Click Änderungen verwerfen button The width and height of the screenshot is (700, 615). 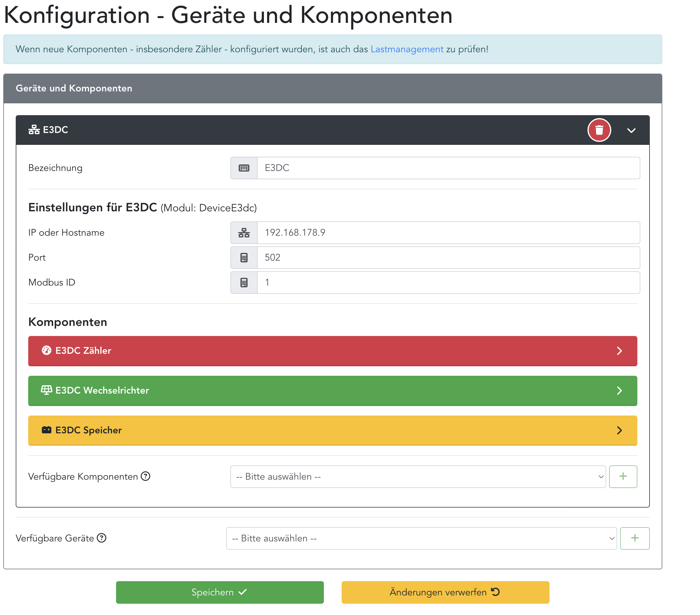click(445, 592)
